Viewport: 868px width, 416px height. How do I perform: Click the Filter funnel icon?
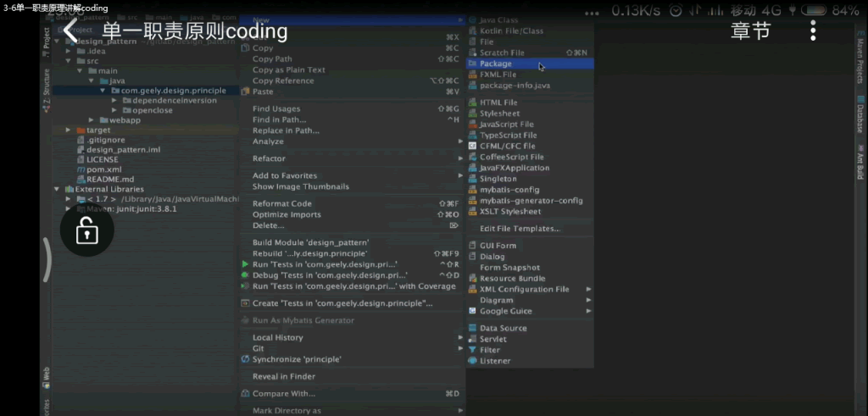[472, 350]
